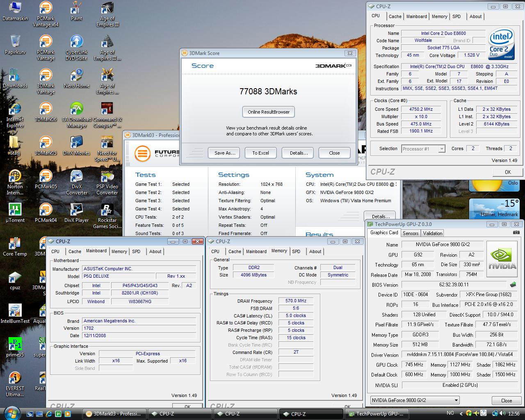Switch to Memory tab in Mainboard CPU-Z window
525x420 pixels.
tap(119, 251)
